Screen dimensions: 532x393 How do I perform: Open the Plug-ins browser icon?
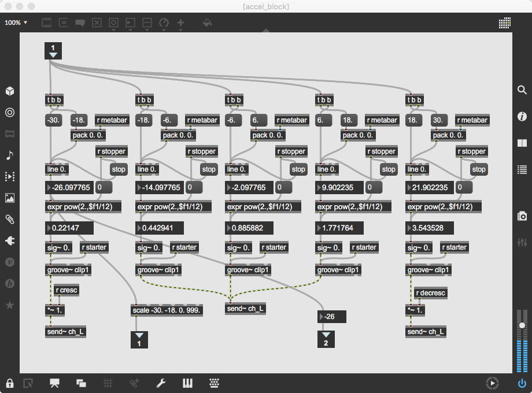point(10,241)
